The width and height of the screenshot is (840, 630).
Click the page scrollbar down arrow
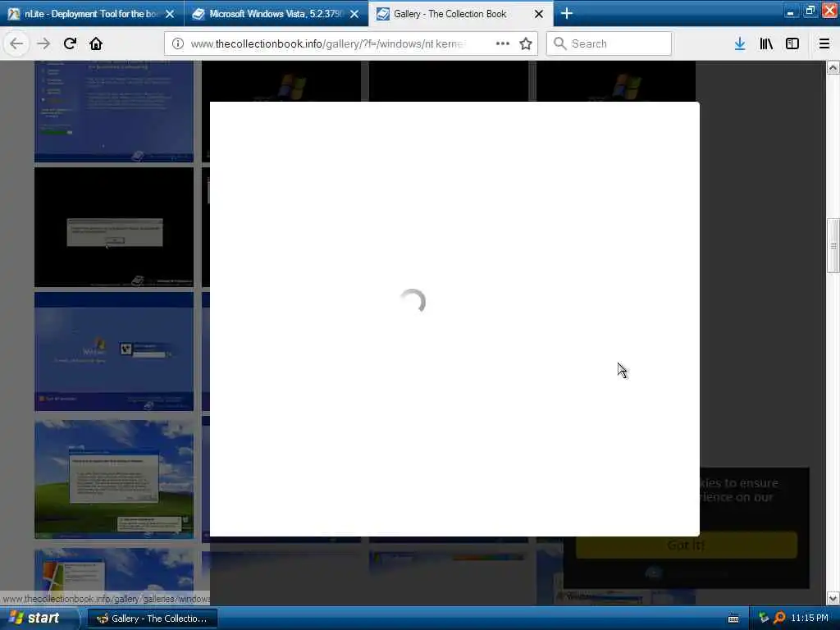[833, 598]
